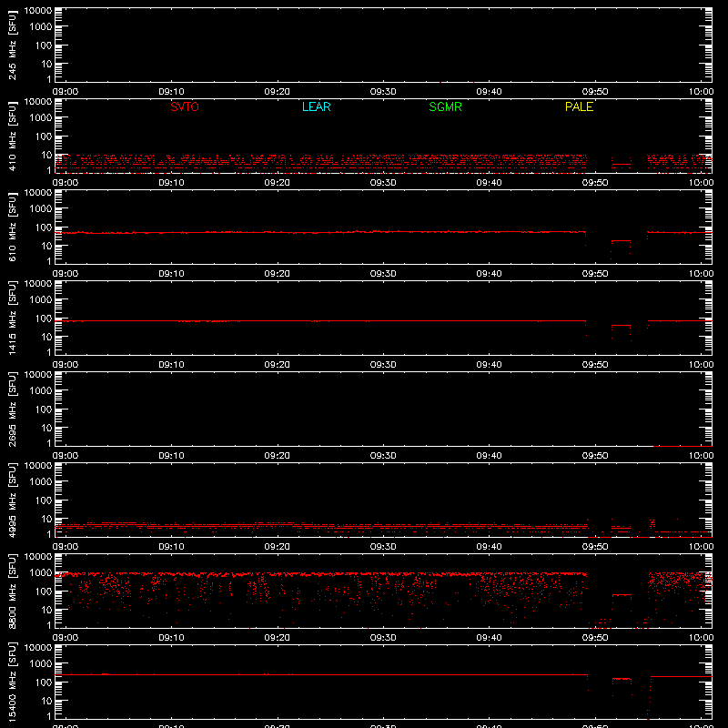
Task: Click the 610 MHz short data step near 09:52
Action: tap(621, 241)
